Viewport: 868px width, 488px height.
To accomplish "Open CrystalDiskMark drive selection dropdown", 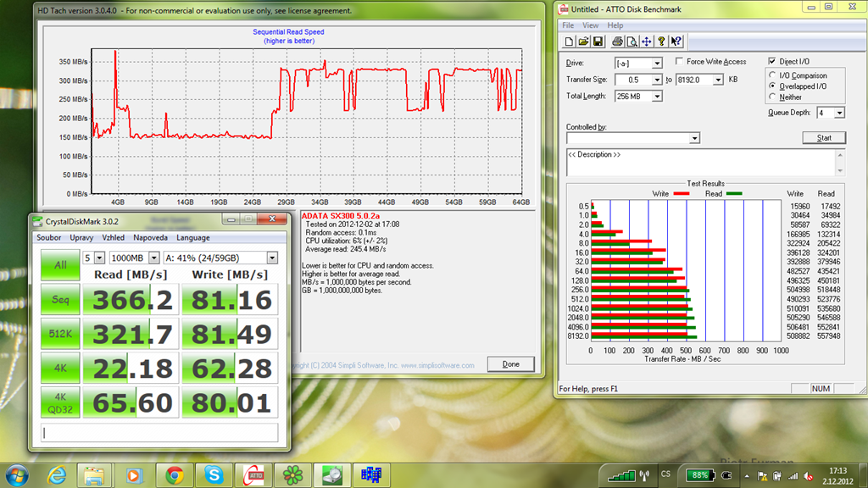I will 272,258.
